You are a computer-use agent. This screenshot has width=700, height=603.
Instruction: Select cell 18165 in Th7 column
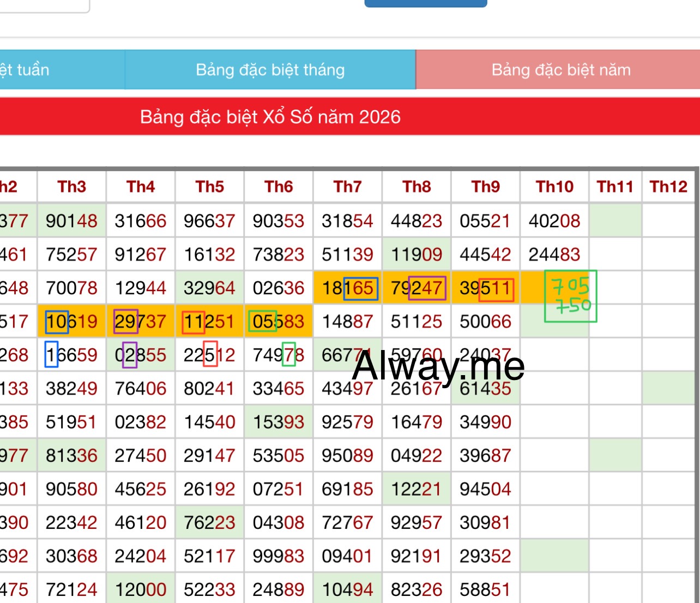pos(348,288)
